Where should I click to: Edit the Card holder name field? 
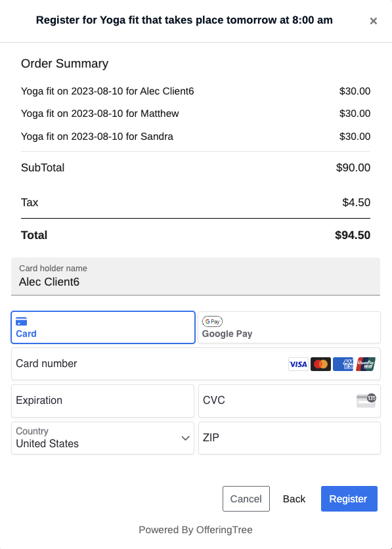(x=196, y=276)
